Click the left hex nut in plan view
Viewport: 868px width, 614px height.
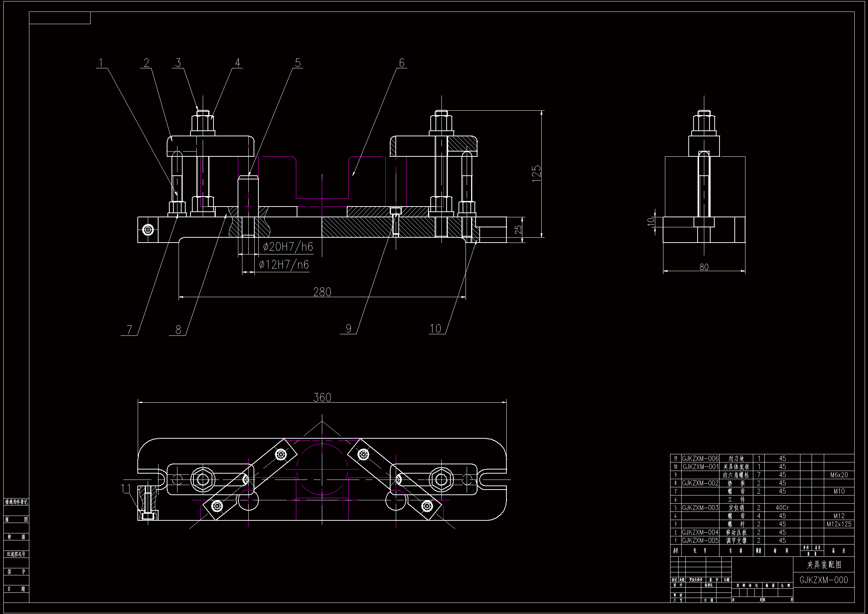coord(202,480)
